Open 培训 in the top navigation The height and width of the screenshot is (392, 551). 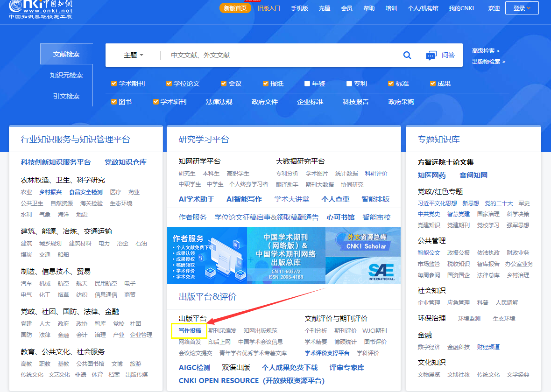point(391,8)
